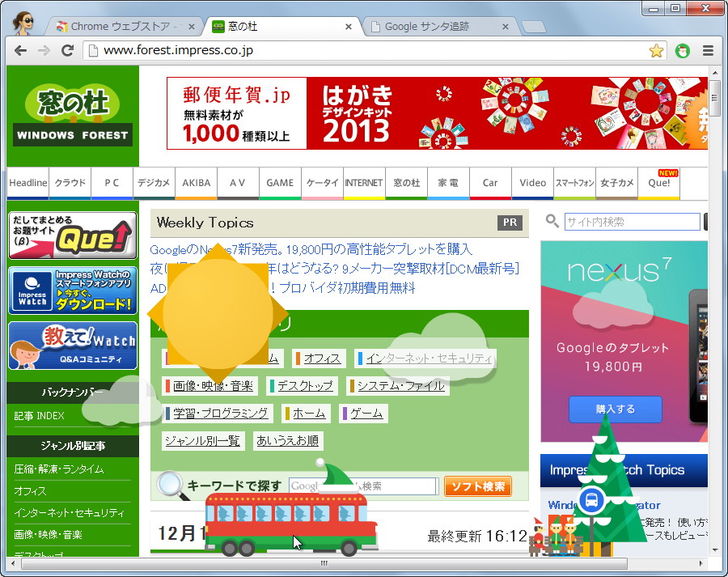Viewport: 728px width, 577px height.
Task: Click the ソフト検索 button
Action: tap(478, 486)
